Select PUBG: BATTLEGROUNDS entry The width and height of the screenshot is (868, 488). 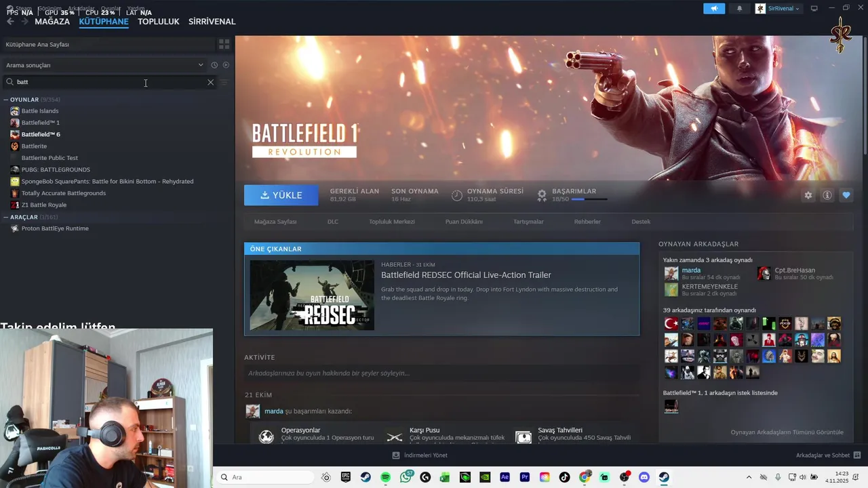tap(56, 169)
